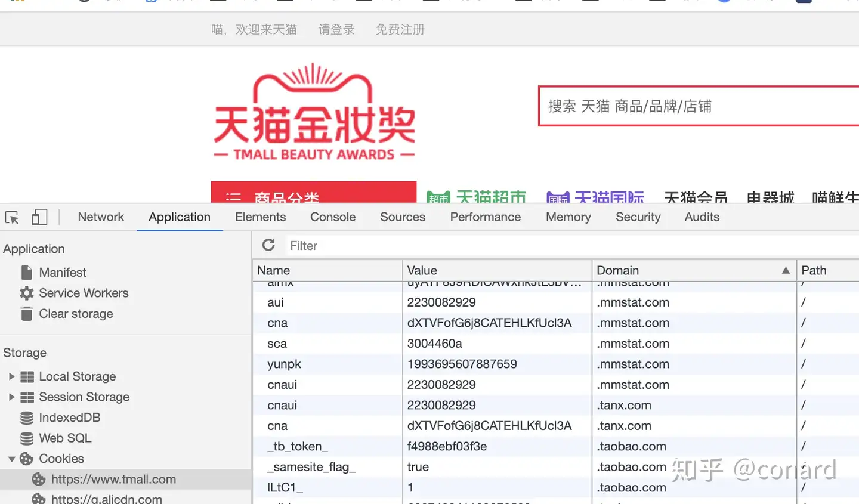859x504 pixels.
Task: Select Service Workers in the sidebar
Action: point(84,293)
